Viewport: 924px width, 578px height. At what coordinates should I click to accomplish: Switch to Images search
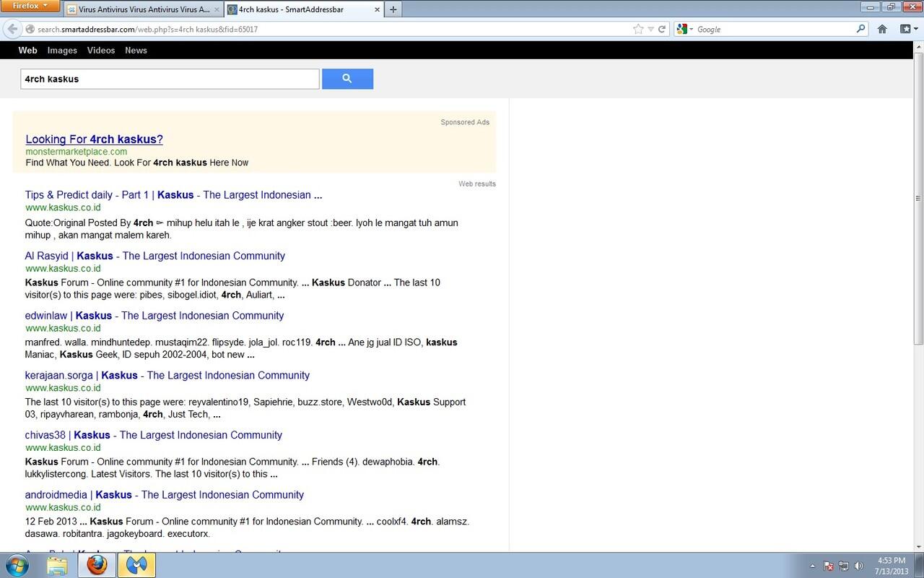[62, 51]
